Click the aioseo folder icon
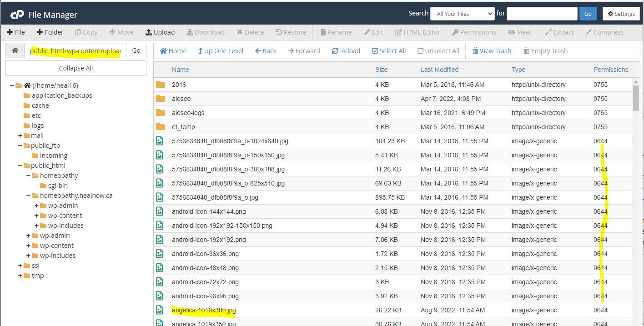The image size is (644, 326). (160, 99)
